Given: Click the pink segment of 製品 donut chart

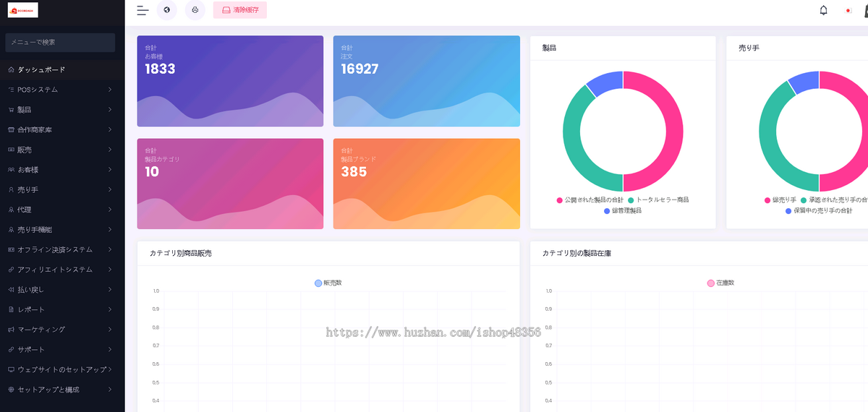Looking at the screenshot, I should click(676, 132).
